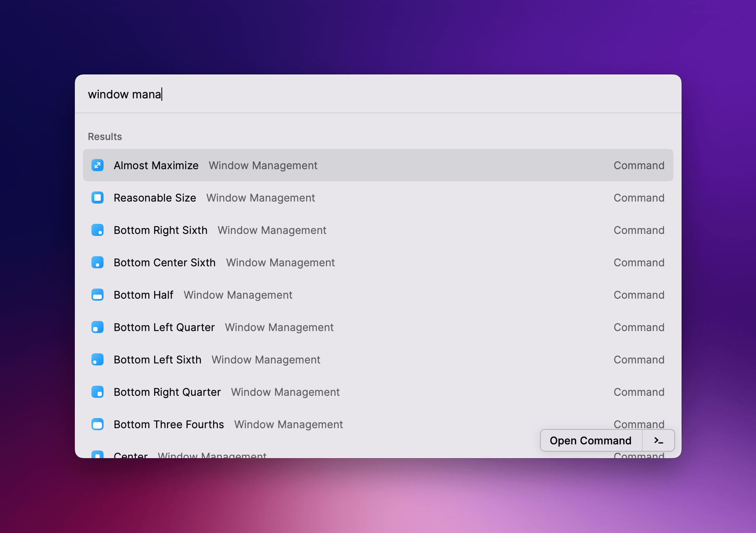Click 'Command' label on Bottom Center Sixth row
Image resolution: width=756 pixels, height=533 pixels.
point(639,263)
